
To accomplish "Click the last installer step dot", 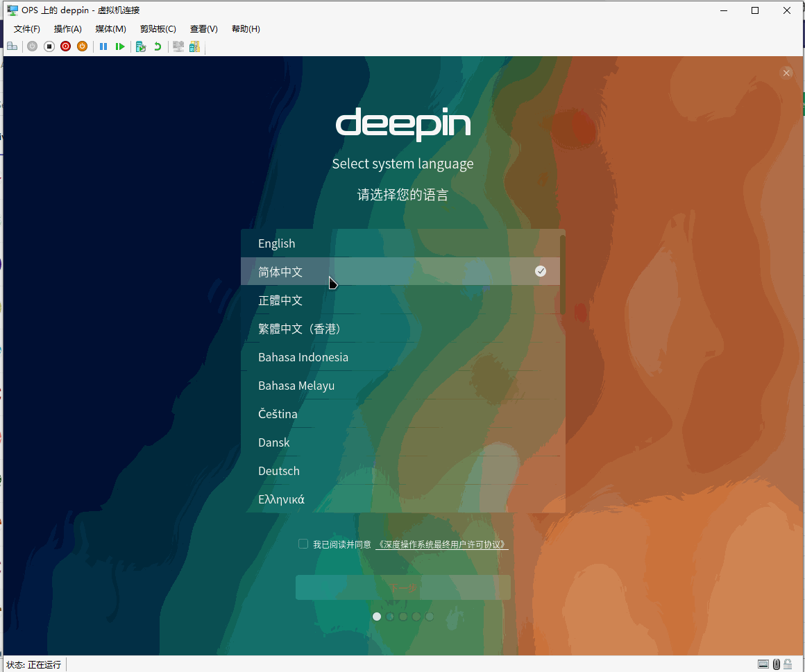I will 430,617.
